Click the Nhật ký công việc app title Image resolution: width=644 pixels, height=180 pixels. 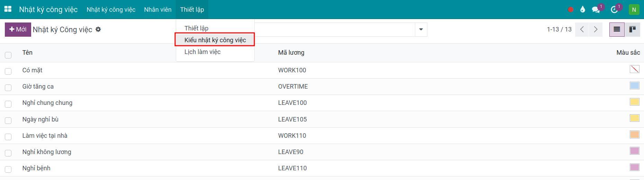pos(48,9)
